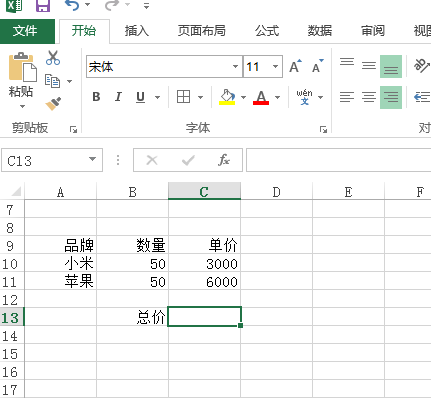Open Customize Quick Access Toolbar menu
This screenshot has width=431, height=398.
click(x=146, y=6)
